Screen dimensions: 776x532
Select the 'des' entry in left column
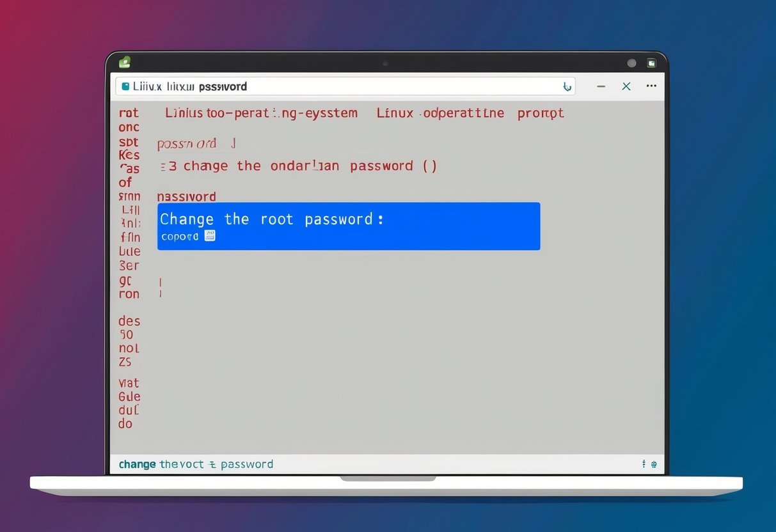129,320
